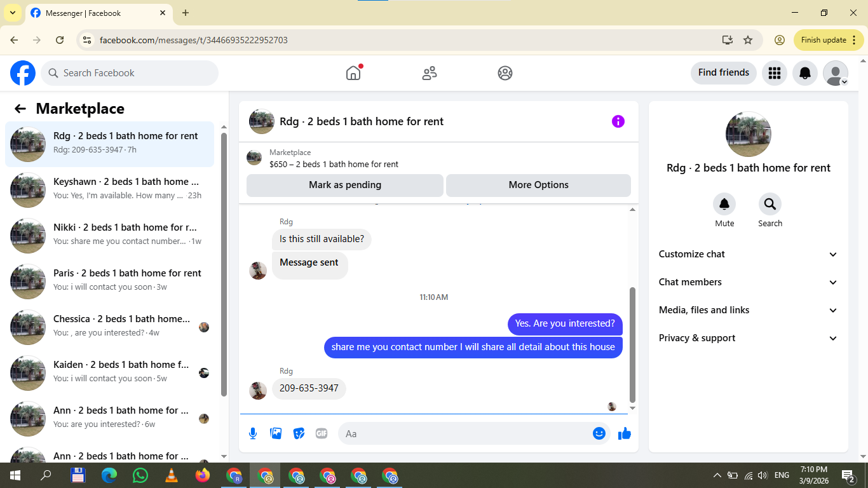Open conversation information purple icon
This screenshot has height=488, width=868.
tap(618, 121)
